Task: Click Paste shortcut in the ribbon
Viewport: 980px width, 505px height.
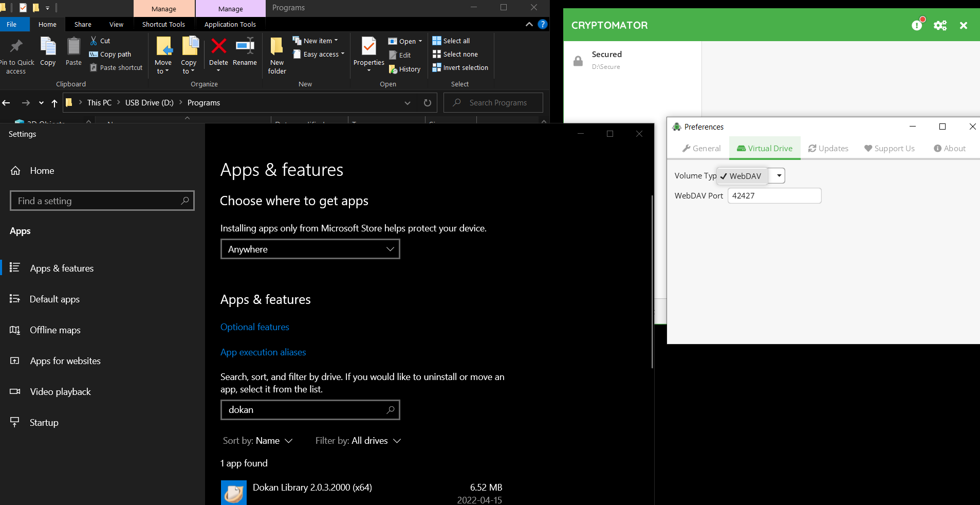Action: (x=116, y=67)
